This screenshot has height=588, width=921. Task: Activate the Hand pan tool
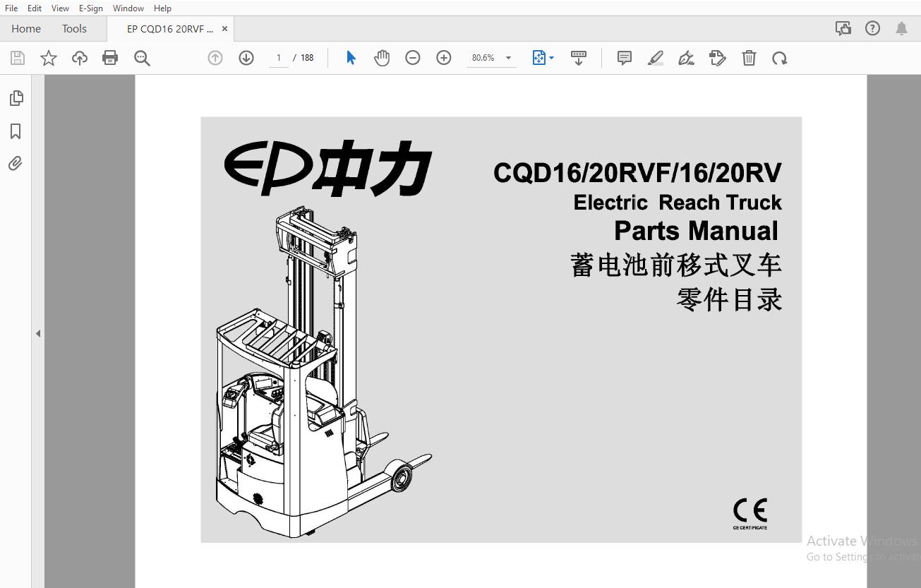click(x=382, y=58)
